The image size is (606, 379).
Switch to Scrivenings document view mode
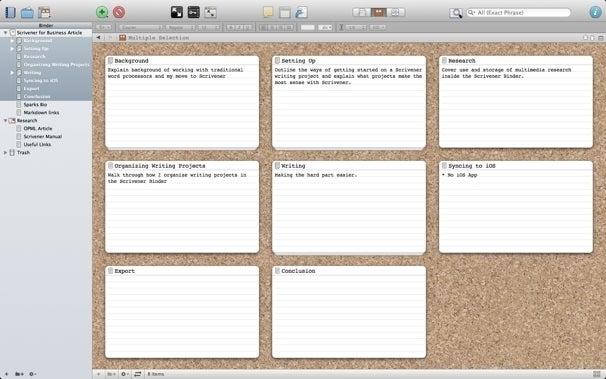tap(361, 12)
